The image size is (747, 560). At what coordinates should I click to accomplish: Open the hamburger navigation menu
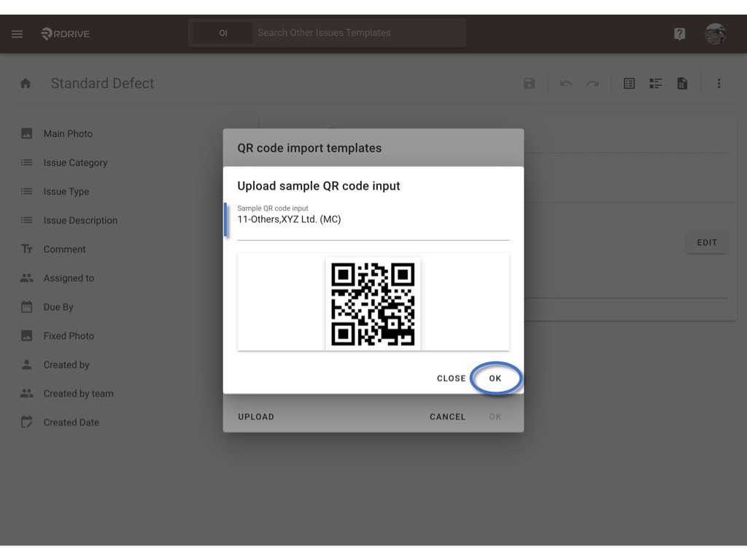coord(18,34)
